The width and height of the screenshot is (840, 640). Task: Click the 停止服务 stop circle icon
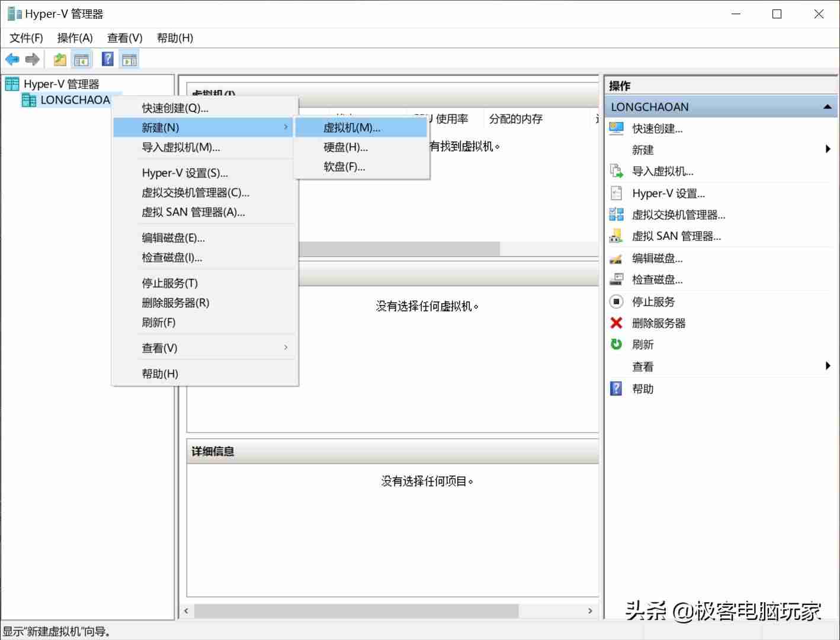[617, 301]
